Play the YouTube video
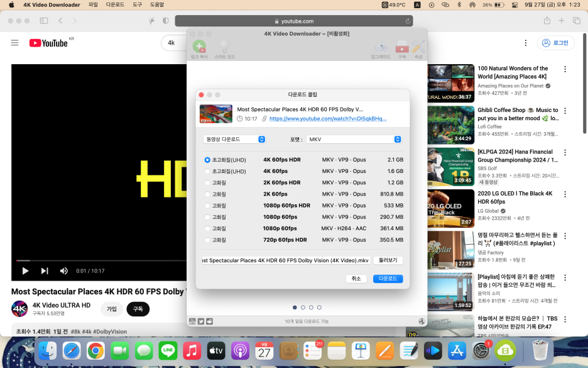The image size is (588, 368). point(25,270)
